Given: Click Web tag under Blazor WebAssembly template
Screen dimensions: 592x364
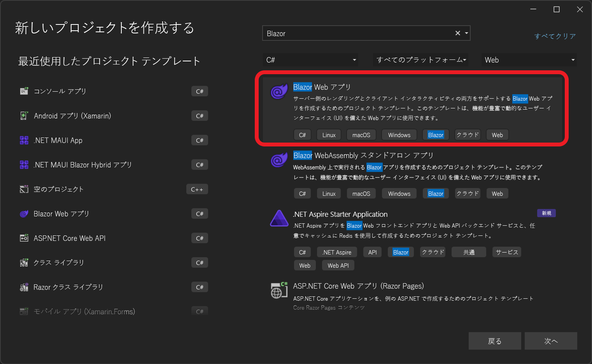Looking at the screenshot, I should tap(497, 193).
